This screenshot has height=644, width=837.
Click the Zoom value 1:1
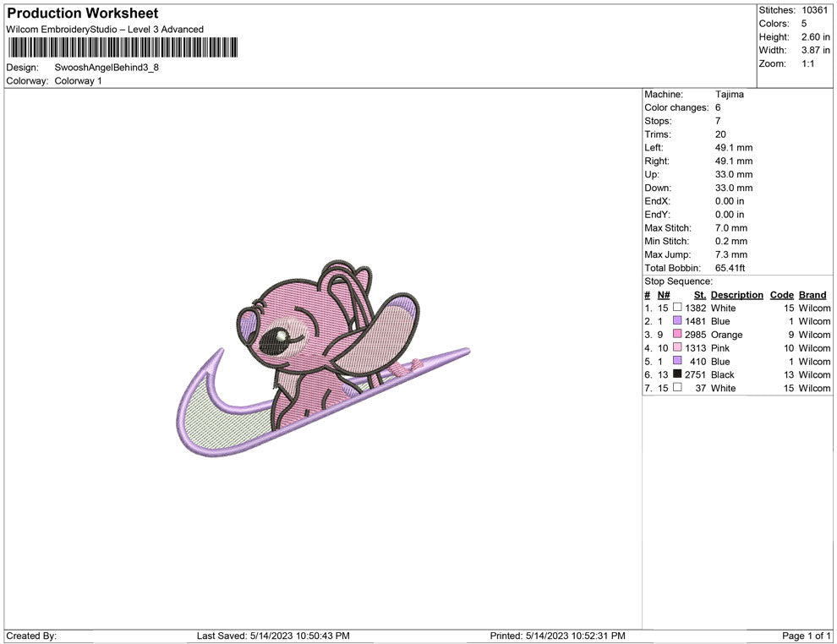807,63
